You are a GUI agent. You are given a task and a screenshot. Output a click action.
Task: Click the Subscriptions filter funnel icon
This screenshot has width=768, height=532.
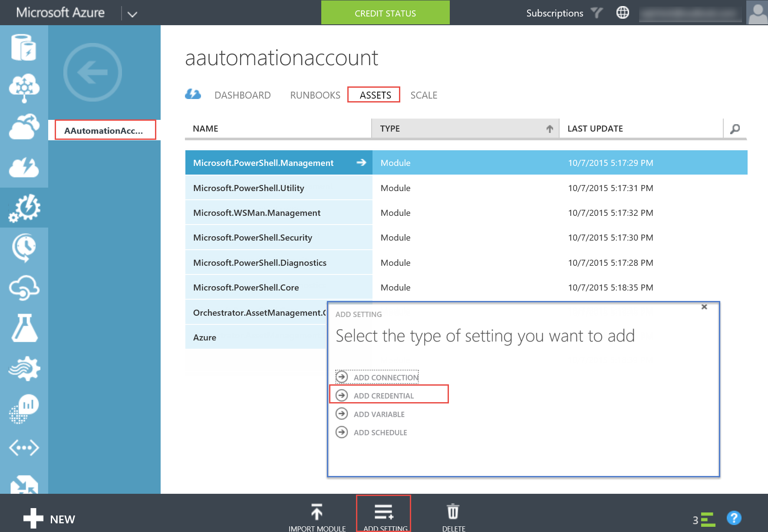point(597,13)
